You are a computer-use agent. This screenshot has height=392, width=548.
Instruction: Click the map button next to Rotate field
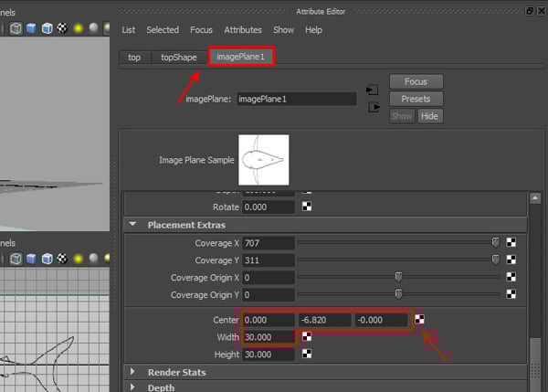click(307, 207)
